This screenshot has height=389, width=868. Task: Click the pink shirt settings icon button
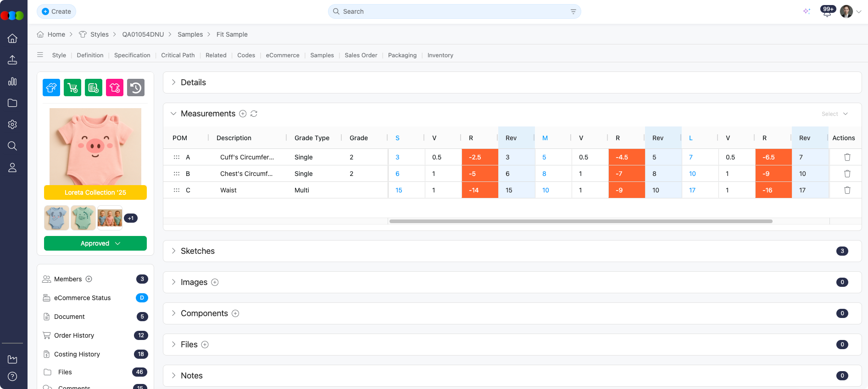115,88
